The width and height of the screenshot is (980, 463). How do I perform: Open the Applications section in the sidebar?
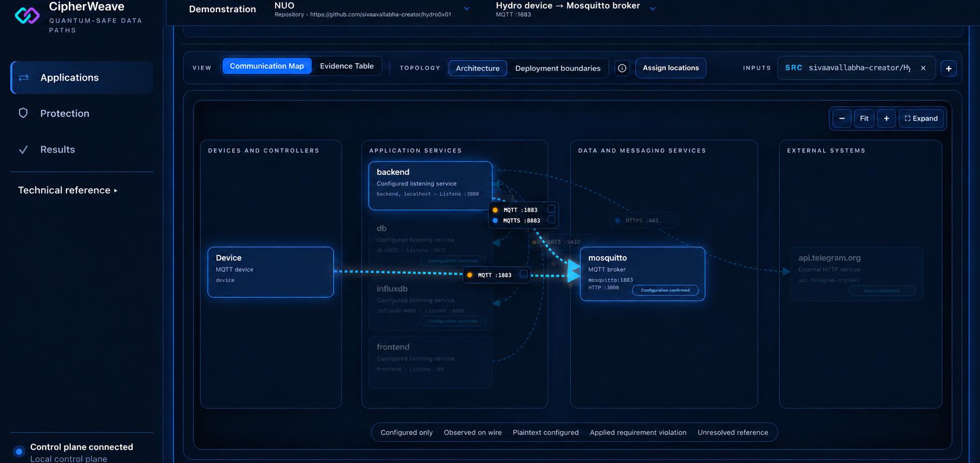click(82, 77)
